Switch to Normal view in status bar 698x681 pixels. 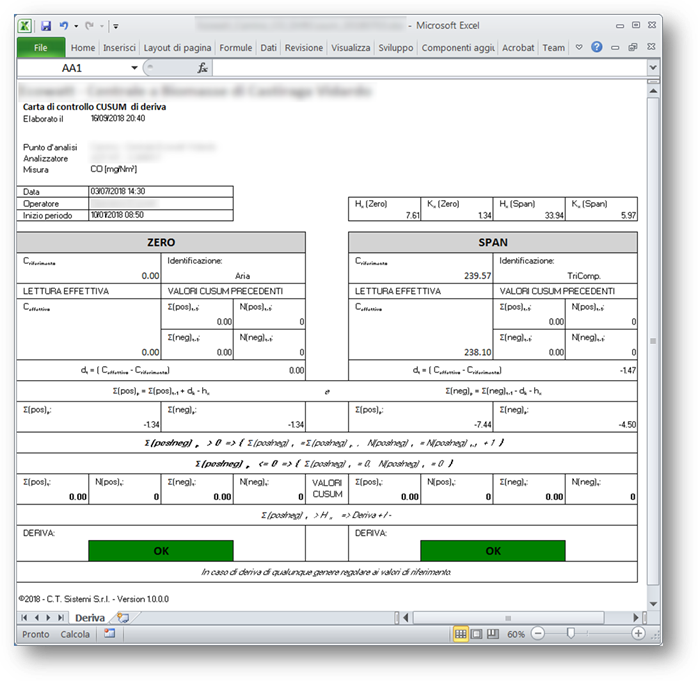461,634
